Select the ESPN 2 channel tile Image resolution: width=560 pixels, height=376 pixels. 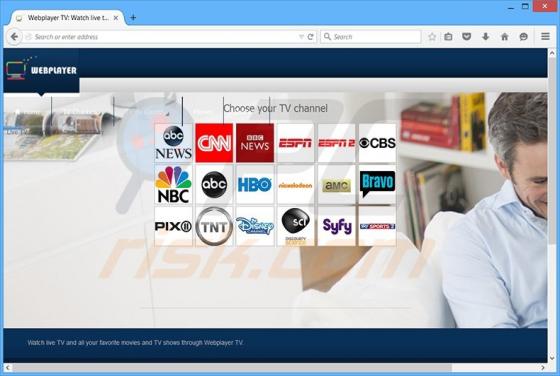(x=336, y=143)
